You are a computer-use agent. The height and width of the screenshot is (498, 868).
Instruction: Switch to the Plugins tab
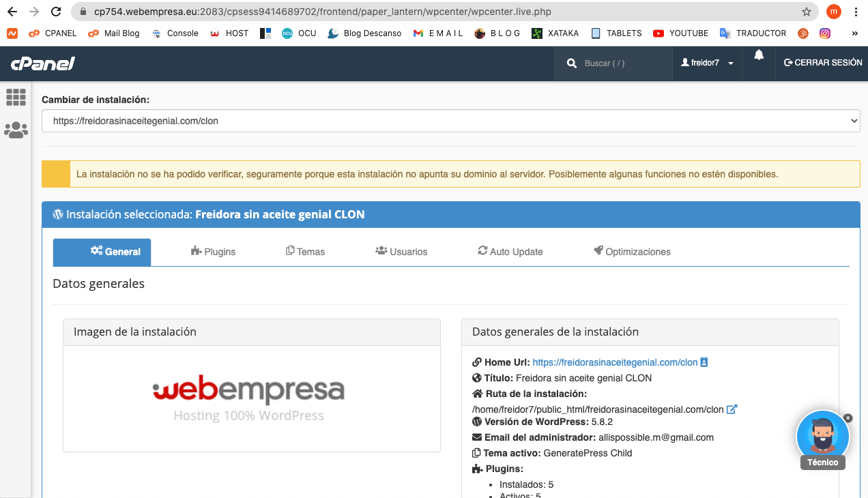[214, 252]
